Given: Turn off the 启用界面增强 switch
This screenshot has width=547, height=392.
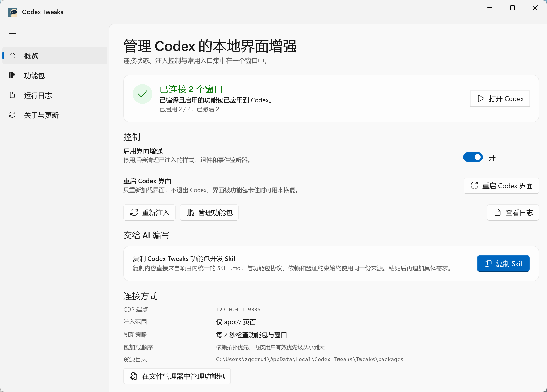Looking at the screenshot, I should coord(473,157).
